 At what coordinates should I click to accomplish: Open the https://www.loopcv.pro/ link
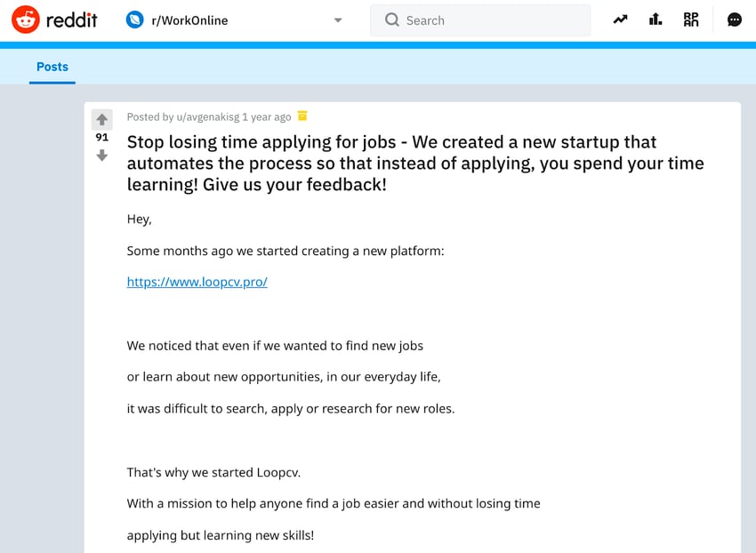coord(197,282)
